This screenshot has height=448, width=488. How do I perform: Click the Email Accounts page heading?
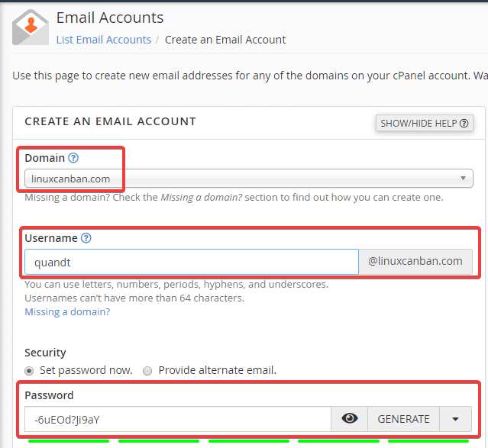pyautogui.click(x=110, y=17)
